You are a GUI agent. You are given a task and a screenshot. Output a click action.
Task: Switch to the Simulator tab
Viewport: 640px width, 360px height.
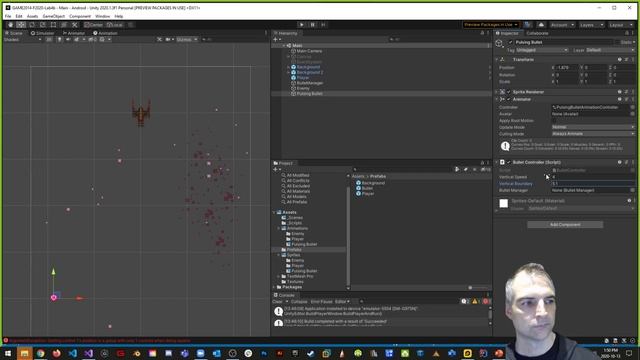pyautogui.click(x=42, y=33)
